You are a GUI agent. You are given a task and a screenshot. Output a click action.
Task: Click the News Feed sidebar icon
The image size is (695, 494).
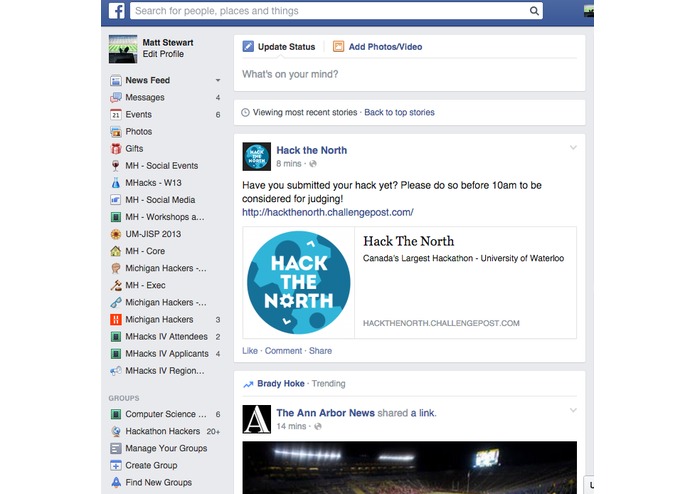click(x=116, y=81)
